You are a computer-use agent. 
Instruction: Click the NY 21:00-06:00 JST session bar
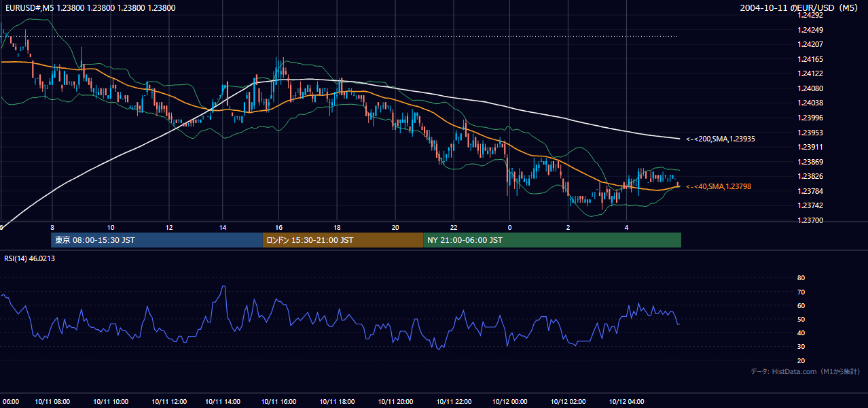552,240
